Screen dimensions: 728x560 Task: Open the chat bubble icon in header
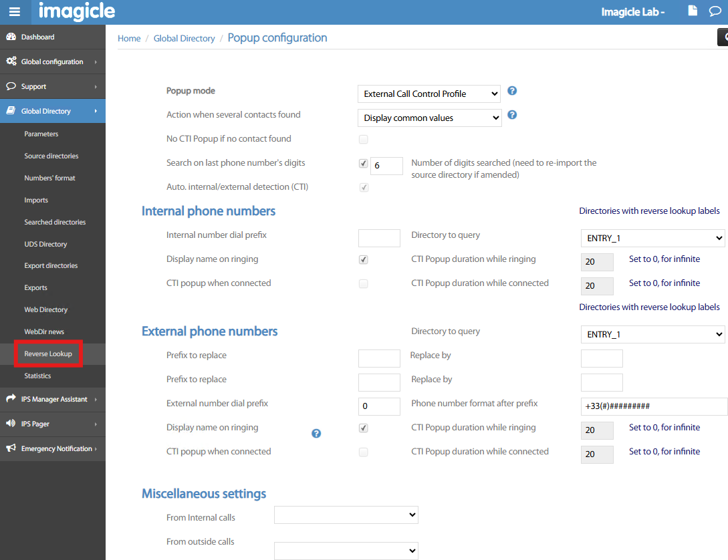click(x=715, y=11)
